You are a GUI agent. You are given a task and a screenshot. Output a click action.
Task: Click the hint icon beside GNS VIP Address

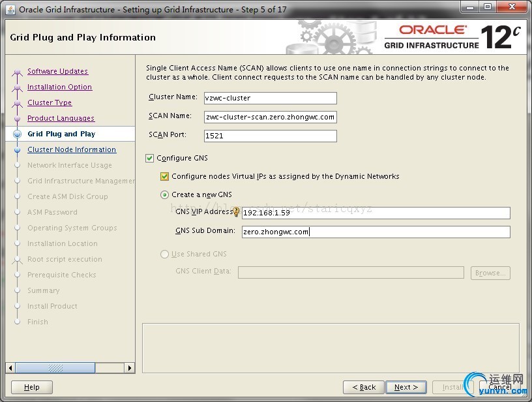(236, 211)
